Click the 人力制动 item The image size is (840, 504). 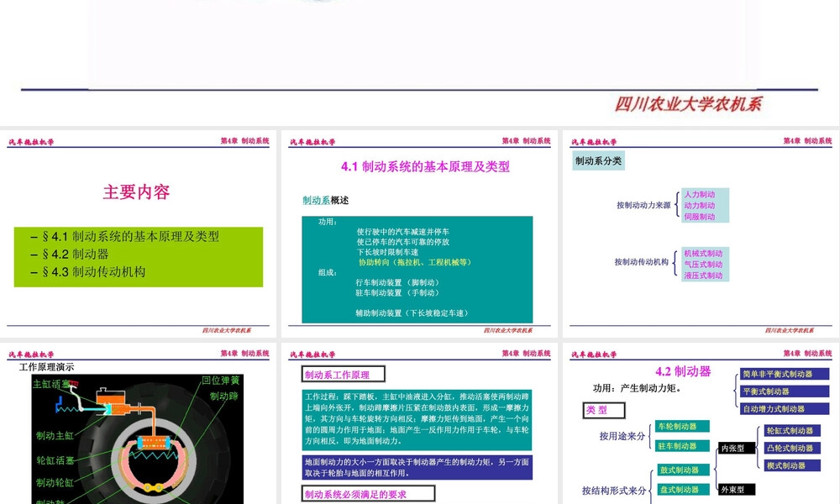coord(700,194)
